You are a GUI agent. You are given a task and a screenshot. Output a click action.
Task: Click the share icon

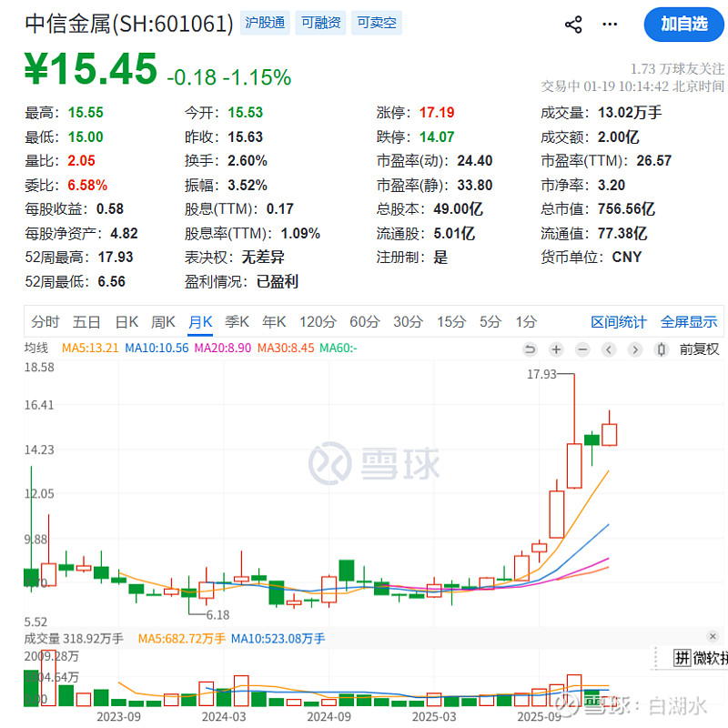[573, 25]
